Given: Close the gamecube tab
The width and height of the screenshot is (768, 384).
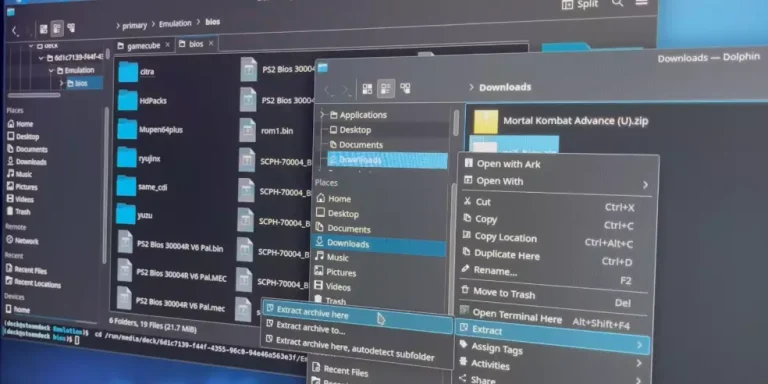Looking at the screenshot, I should (168, 45).
